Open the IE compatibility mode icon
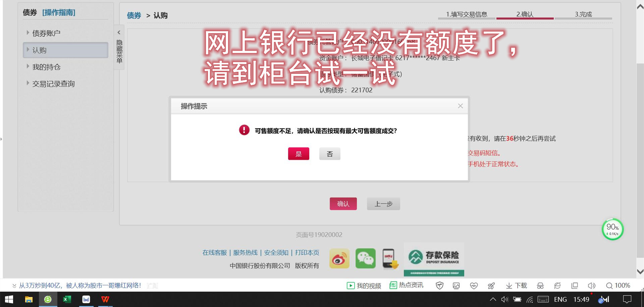This screenshot has width=644, height=307. tap(557, 286)
